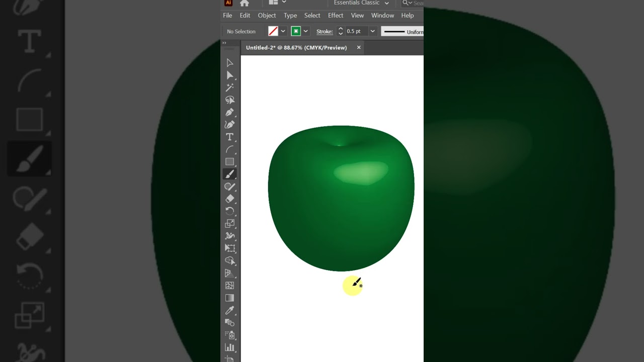Image resolution: width=644 pixels, height=362 pixels.
Task: Click the green stroke color swatch
Action: point(296,31)
